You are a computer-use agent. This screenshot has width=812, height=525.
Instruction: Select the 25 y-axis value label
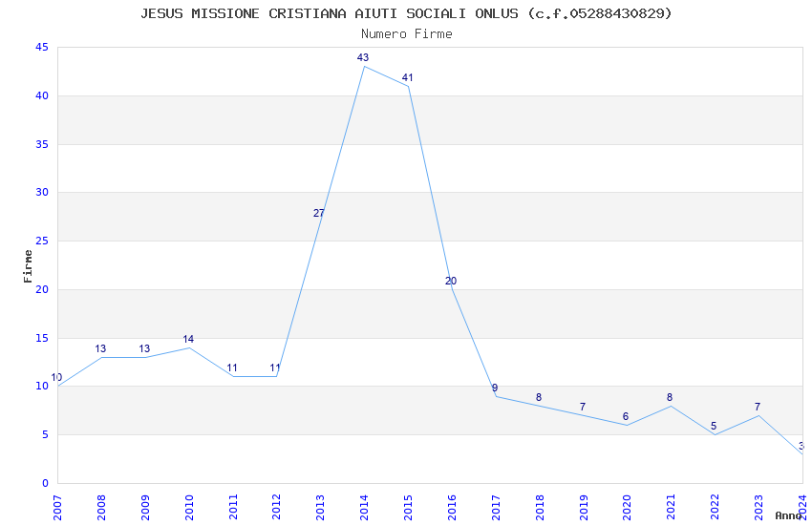tap(41, 241)
